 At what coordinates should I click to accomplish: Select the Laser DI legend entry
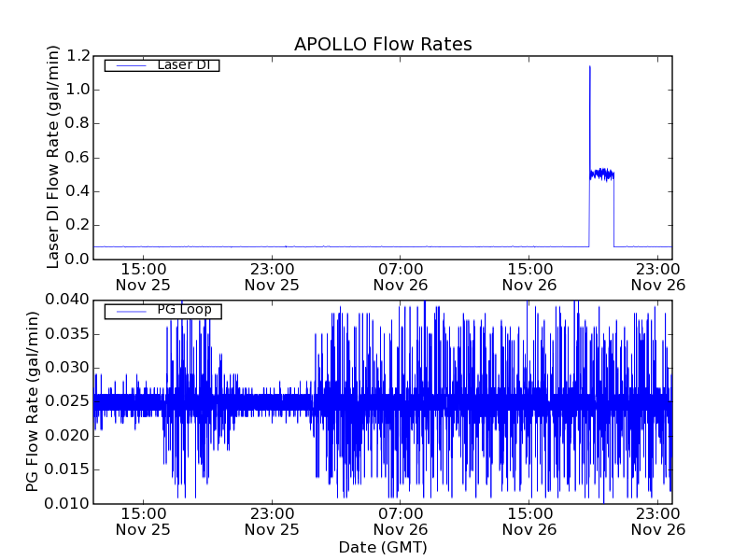[182, 65]
